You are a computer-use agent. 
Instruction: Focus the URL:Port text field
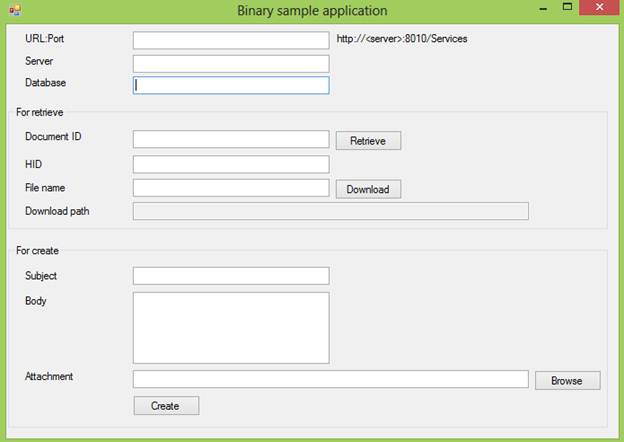[x=231, y=40]
